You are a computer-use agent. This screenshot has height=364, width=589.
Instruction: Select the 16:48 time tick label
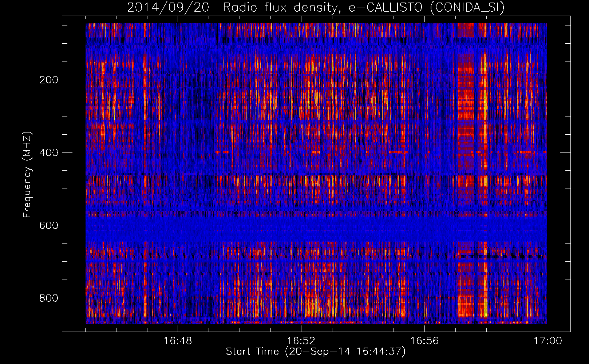point(178,341)
